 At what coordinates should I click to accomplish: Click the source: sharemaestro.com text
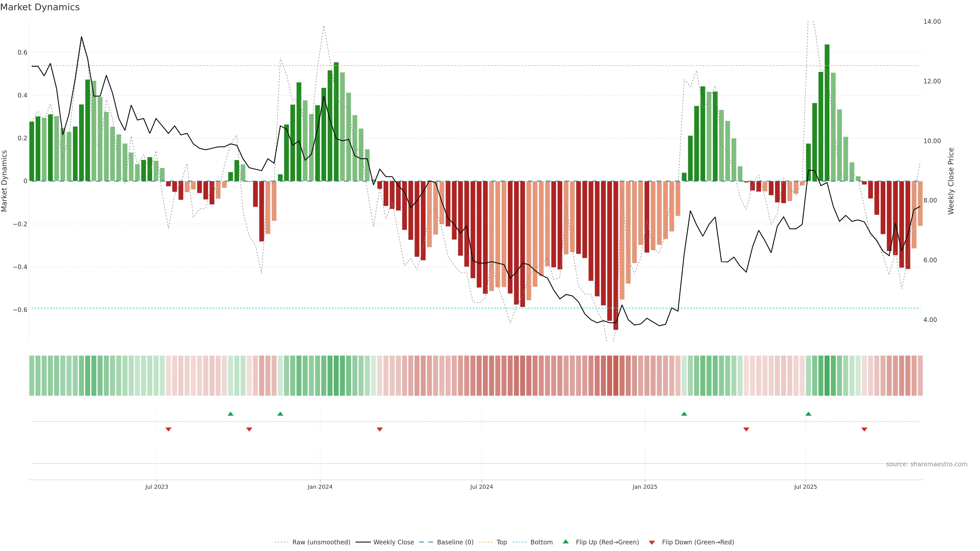926,464
